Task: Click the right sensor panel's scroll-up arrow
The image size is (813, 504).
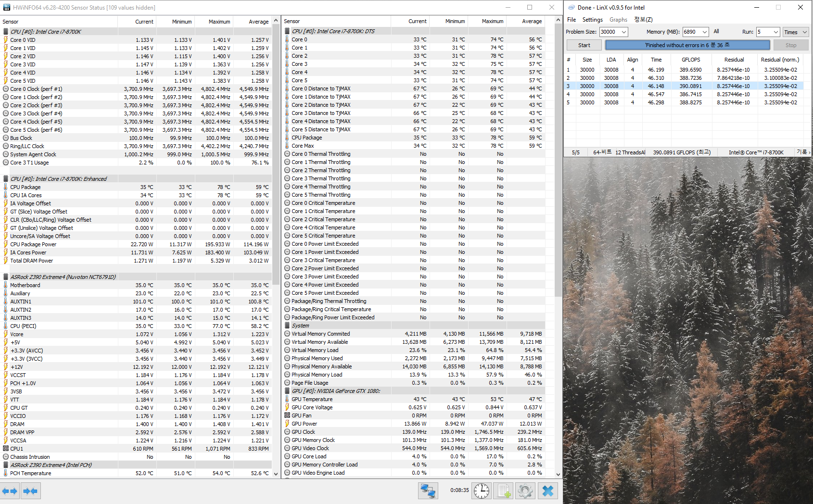Action: pyautogui.click(x=558, y=20)
